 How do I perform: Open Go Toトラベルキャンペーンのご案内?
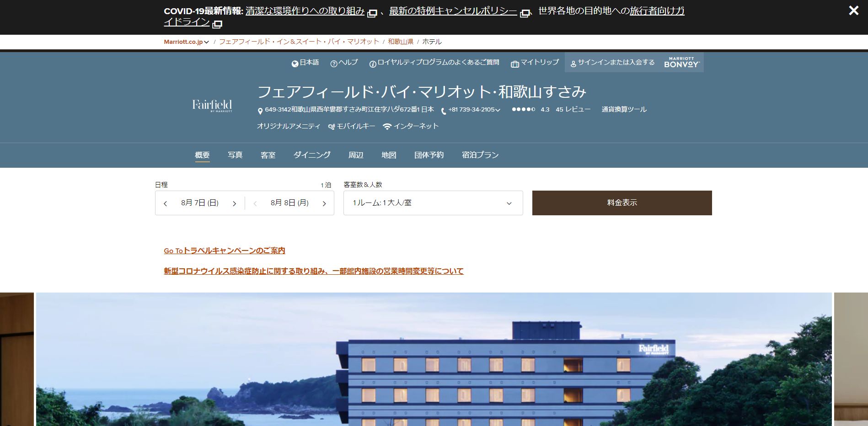click(x=225, y=250)
